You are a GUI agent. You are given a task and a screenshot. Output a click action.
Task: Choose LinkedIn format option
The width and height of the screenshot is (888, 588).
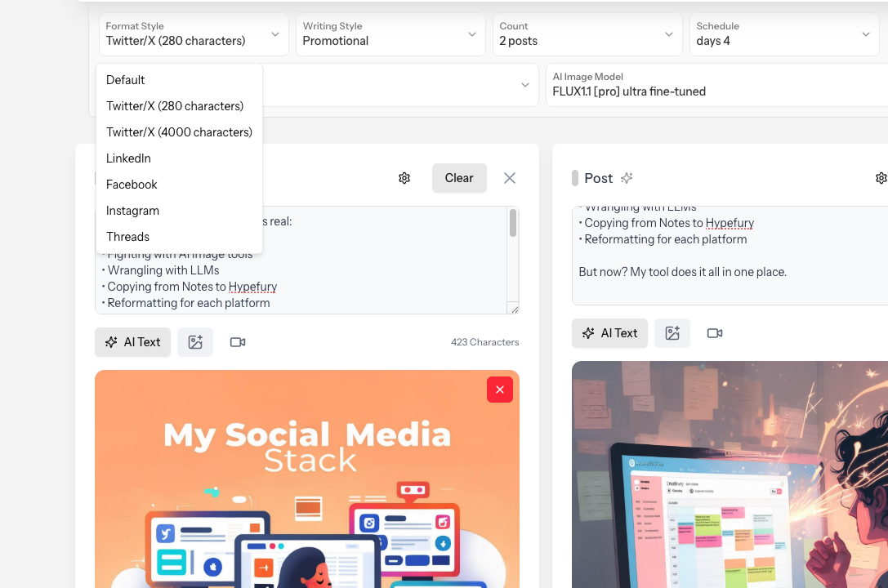[179, 158]
